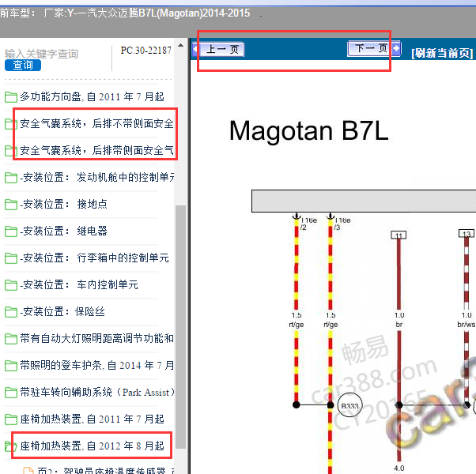Select 安全气囊系统, 后排不带侧面安全 entry

coord(96,123)
